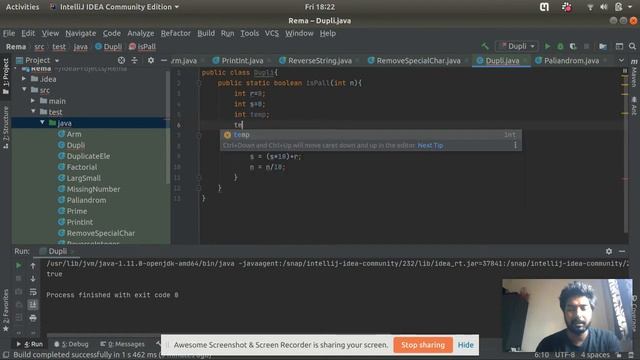Switch to PrintInt.java tab
This screenshot has width=640, height=360.
pos(242,60)
